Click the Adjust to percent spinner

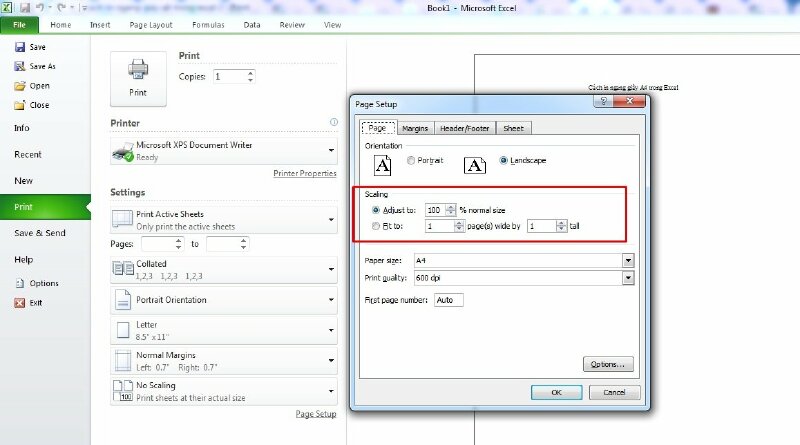coord(451,210)
